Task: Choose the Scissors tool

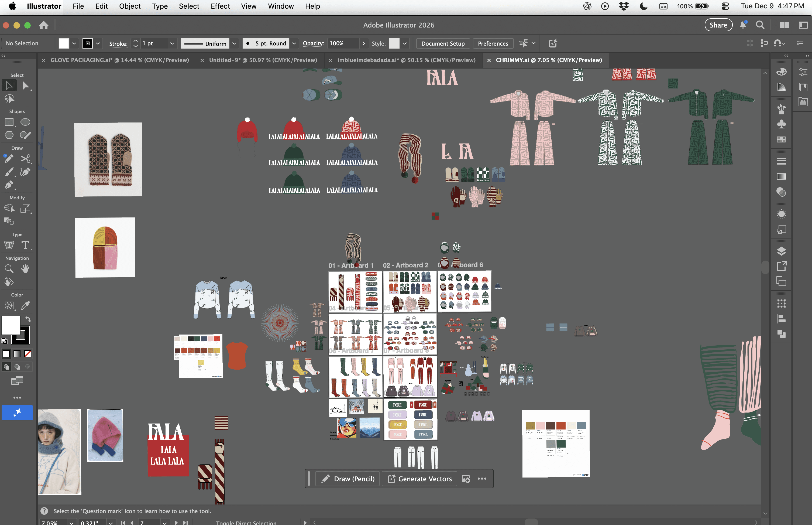Action: point(26,159)
